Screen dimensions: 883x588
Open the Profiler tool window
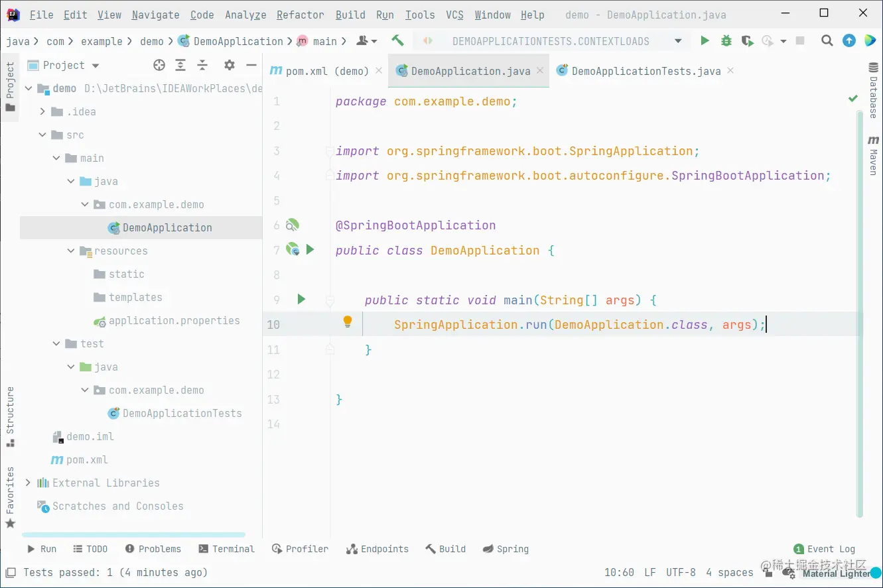301,549
